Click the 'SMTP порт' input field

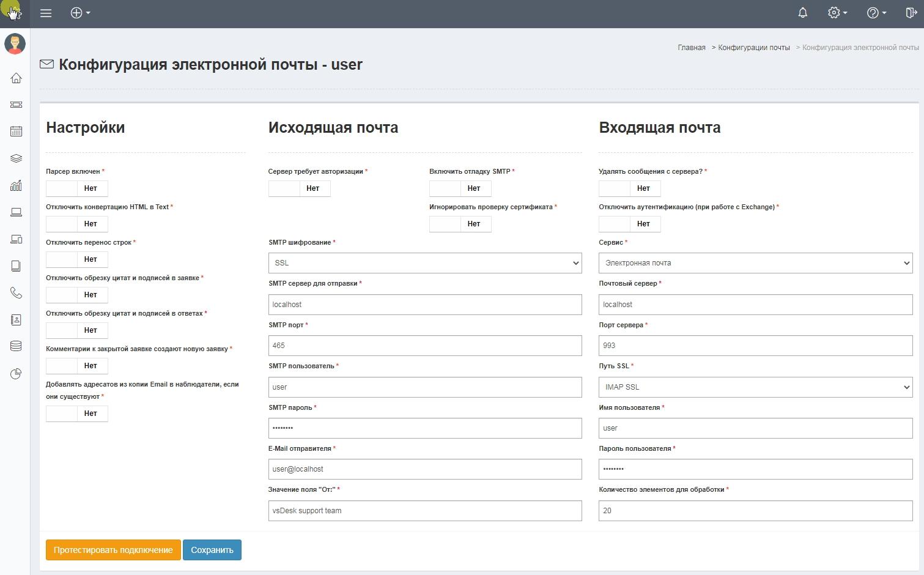(424, 346)
